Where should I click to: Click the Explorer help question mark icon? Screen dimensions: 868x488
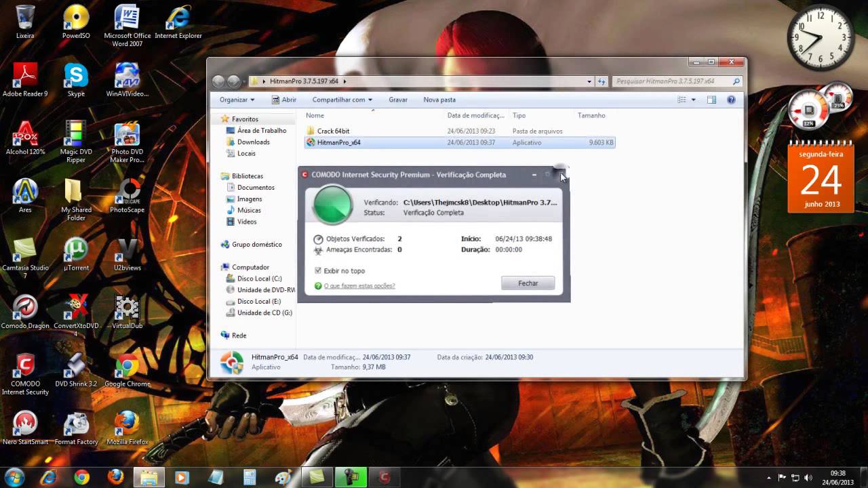click(731, 100)
